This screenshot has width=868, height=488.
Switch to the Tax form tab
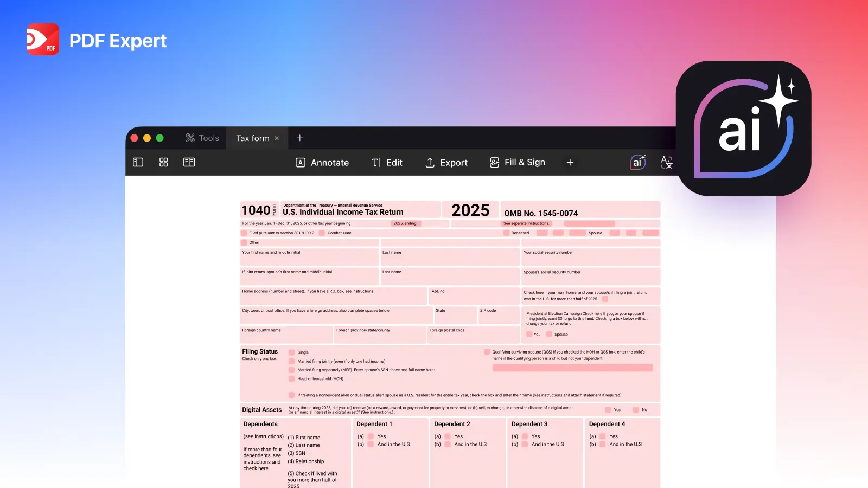(252, 138)
